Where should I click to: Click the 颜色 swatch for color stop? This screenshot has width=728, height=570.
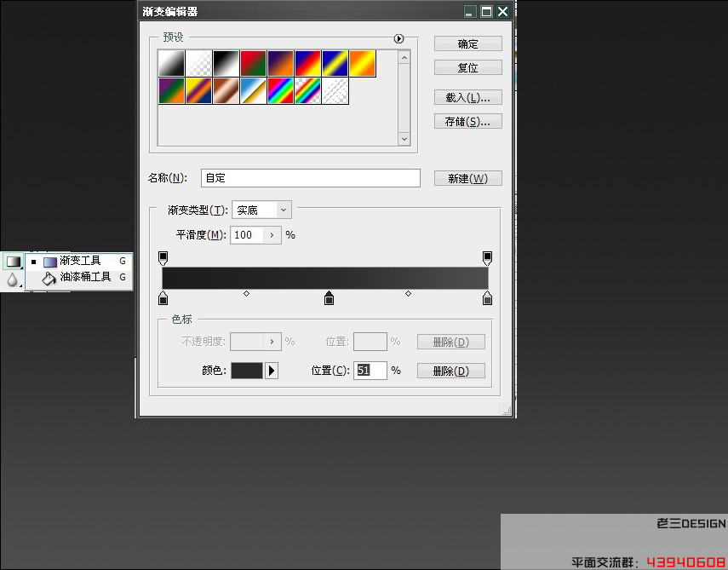247,371
